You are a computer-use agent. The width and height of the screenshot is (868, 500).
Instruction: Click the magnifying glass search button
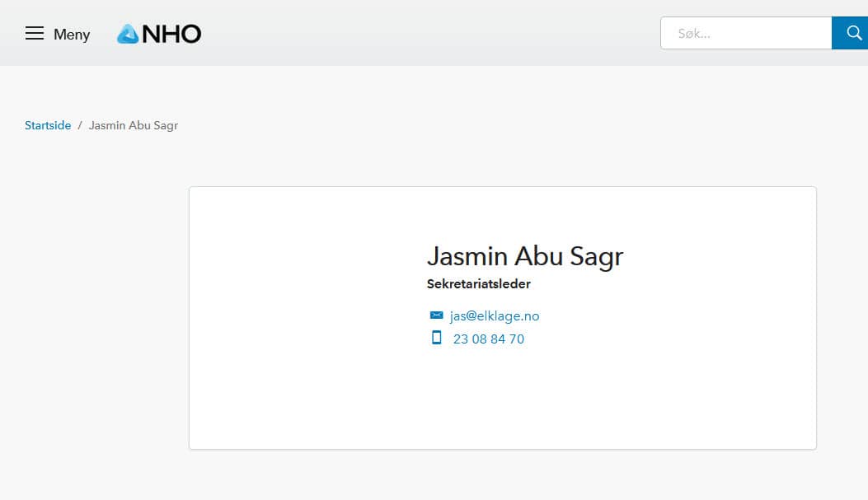pos(851,33)
